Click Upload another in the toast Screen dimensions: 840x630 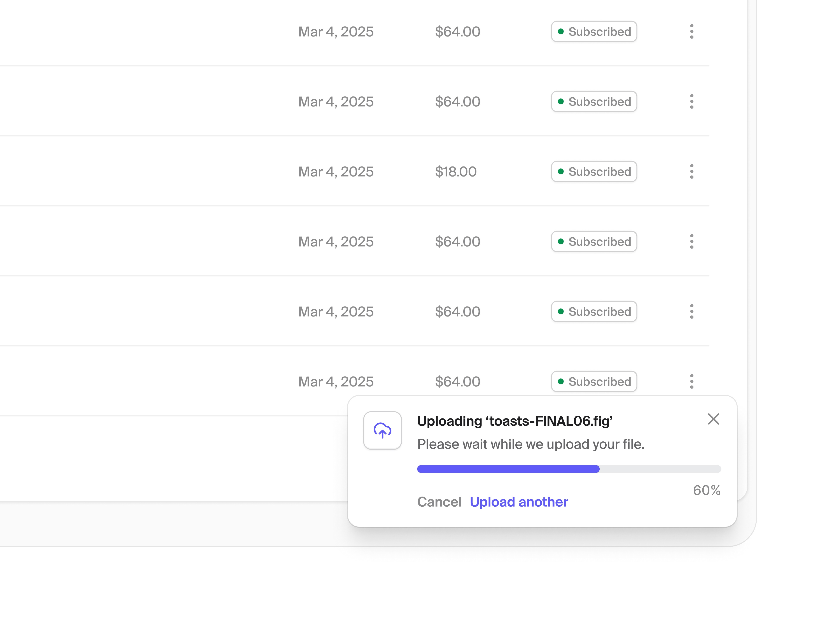519,502
